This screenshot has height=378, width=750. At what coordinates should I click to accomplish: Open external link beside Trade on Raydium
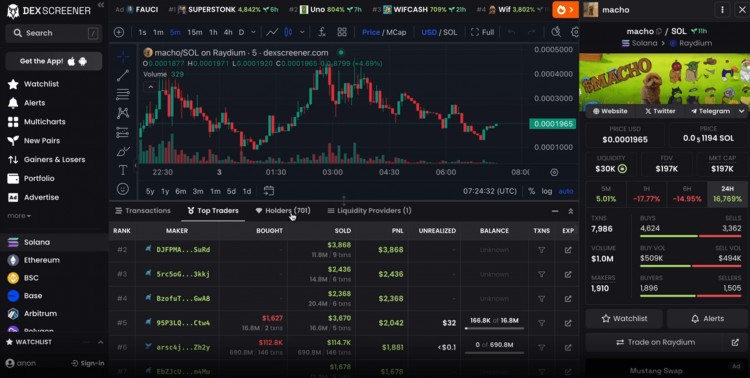pos(735,342)
